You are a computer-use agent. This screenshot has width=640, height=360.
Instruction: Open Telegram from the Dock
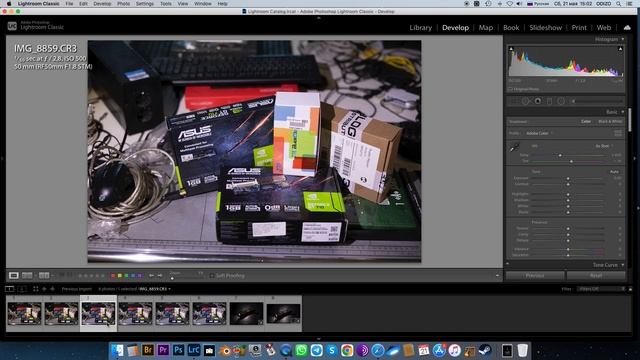tap(316, 350)
